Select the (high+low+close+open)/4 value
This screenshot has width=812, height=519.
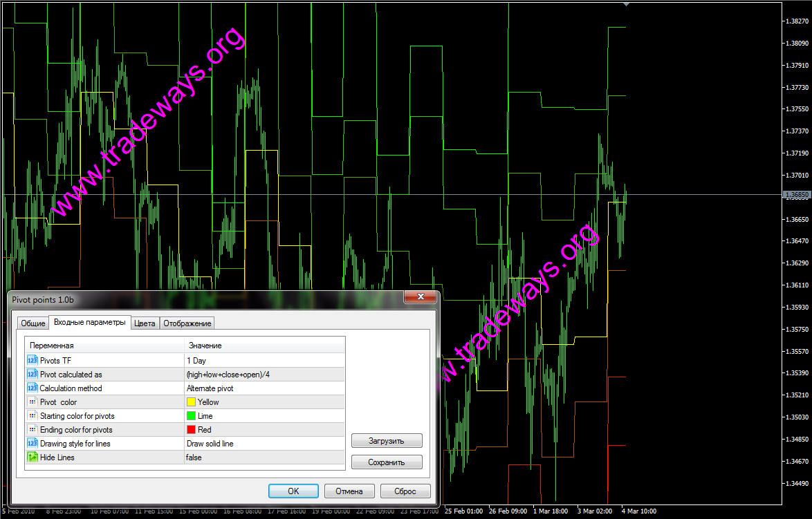(265, 374)
